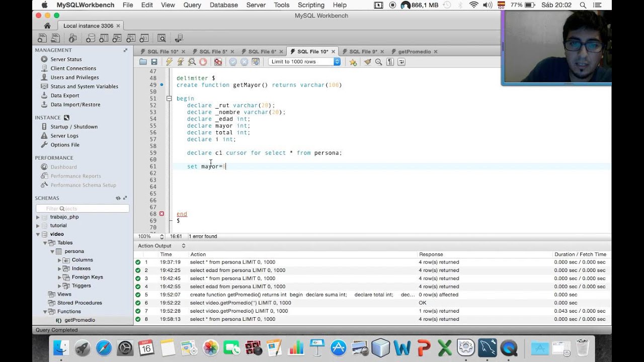This screenshot has width=644, height=362.
Task: Switch to the SQL File 9* tab
Action: click(363, 51)
